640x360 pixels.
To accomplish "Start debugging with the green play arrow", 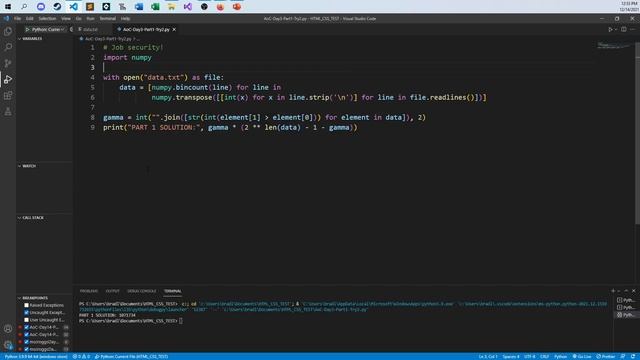I will point(27,29).
